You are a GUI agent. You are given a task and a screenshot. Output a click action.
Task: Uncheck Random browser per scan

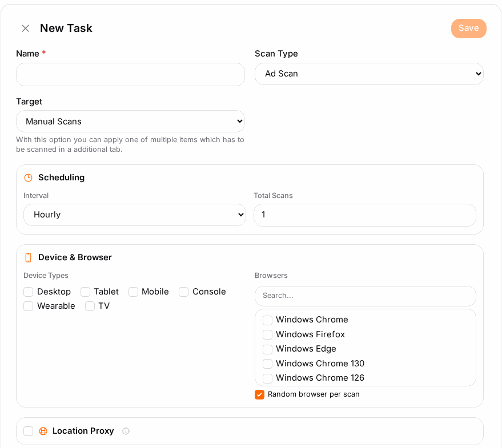pos(259,394)
